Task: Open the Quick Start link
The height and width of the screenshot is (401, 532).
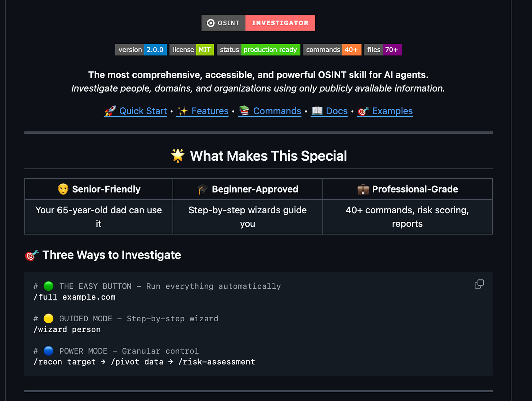Action: (143, 111)
